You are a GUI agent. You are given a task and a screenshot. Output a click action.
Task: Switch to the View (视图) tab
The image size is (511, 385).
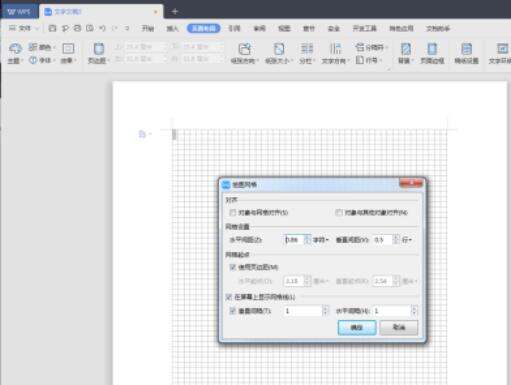[x=284, y=29]
